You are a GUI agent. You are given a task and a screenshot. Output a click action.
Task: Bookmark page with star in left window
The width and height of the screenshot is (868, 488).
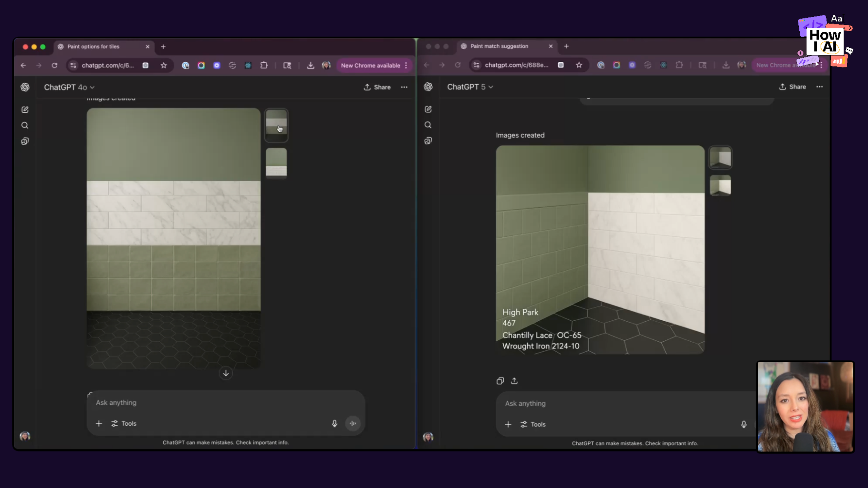pyautogui.click(x=164, y=66)
